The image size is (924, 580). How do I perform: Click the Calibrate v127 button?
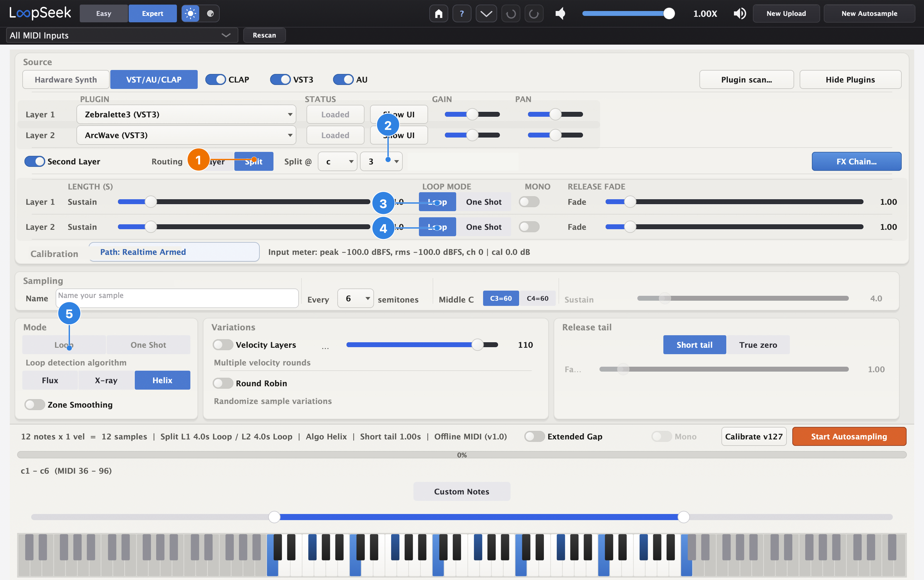tap(754, 437)
